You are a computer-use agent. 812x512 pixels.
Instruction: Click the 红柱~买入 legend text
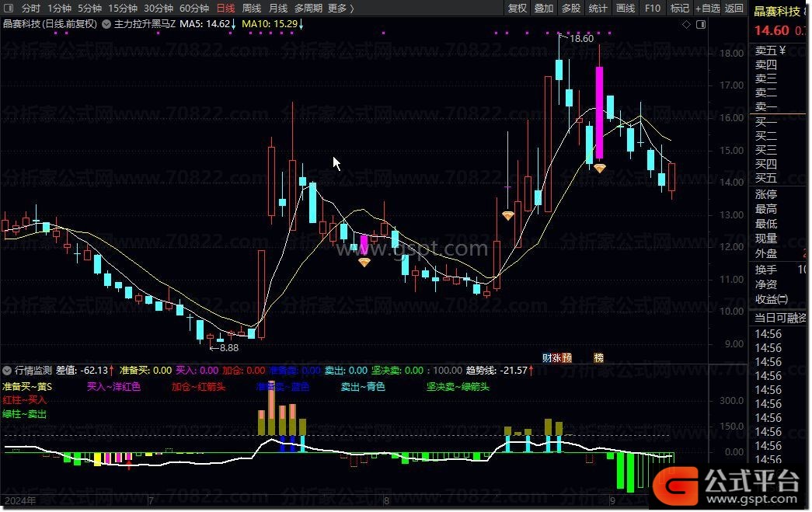click(x=24, y=400)
